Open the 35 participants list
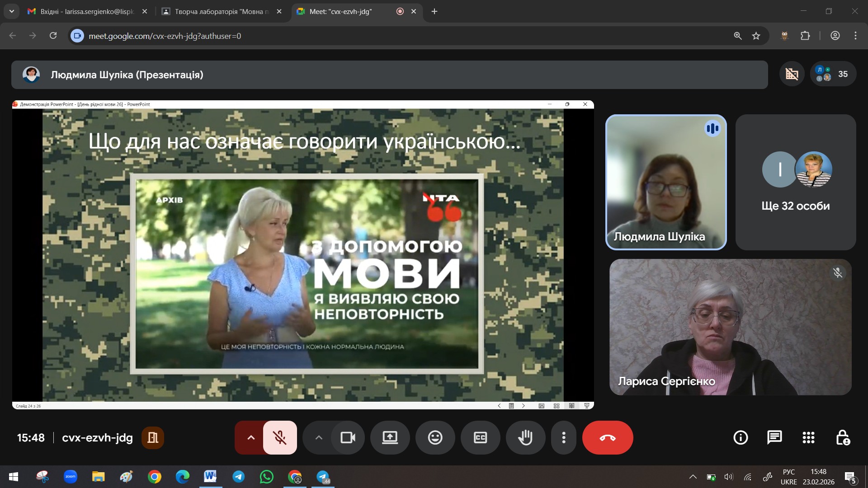 point(833,74)
